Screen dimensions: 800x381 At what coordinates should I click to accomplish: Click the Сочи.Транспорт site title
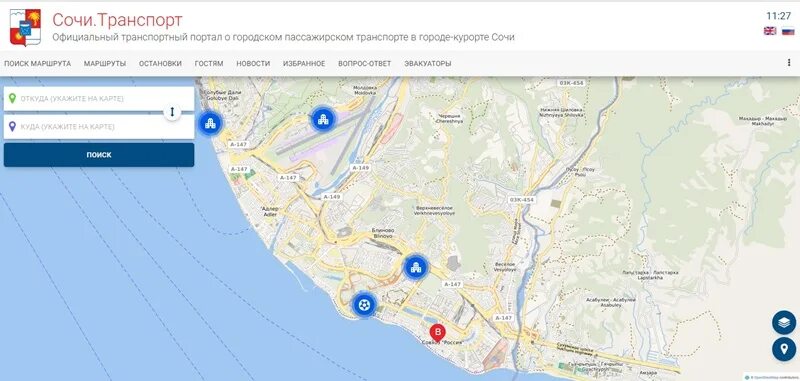coord(117,20)
